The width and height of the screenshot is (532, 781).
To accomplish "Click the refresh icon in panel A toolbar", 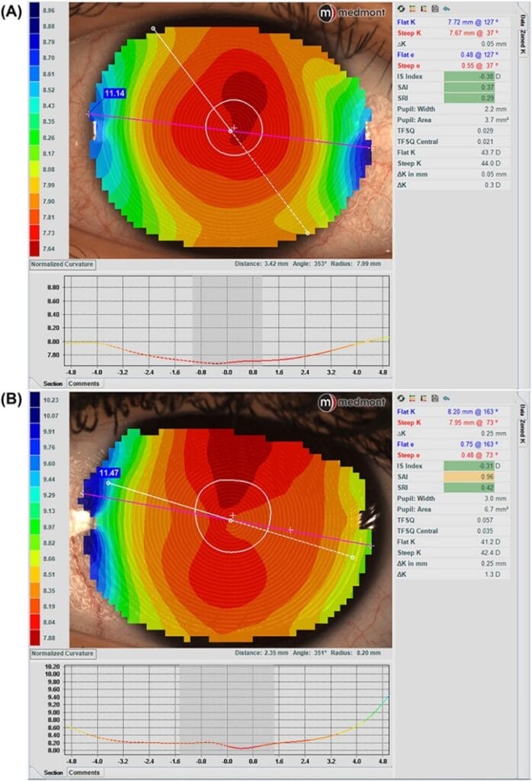I will 401,9.
